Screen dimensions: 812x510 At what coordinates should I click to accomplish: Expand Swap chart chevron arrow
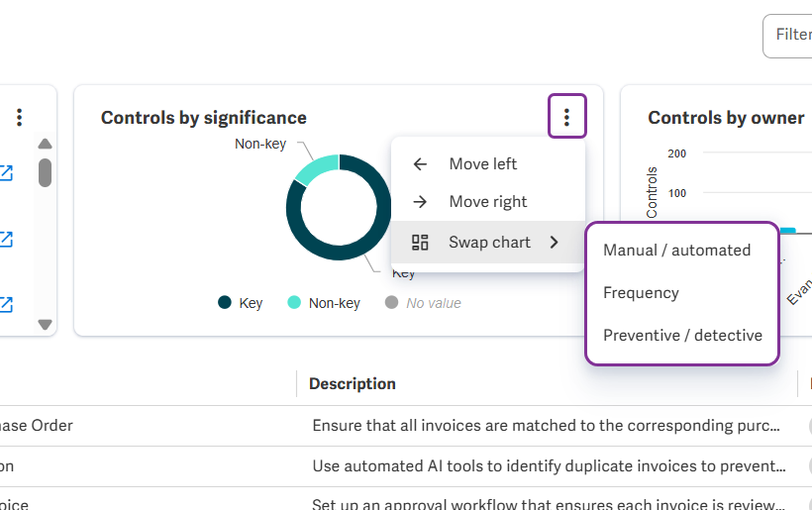[x=555, y=243]
